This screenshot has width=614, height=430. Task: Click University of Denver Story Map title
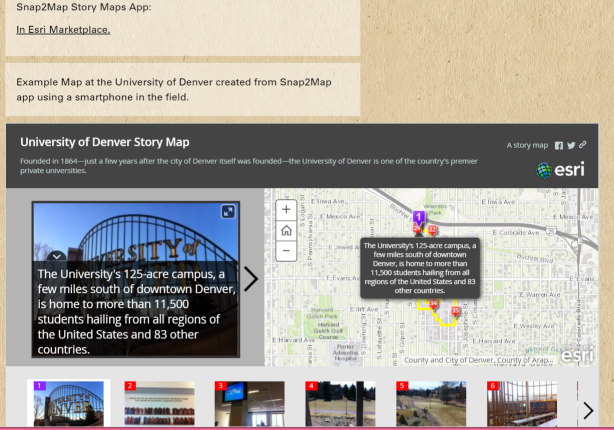point(105,142)
